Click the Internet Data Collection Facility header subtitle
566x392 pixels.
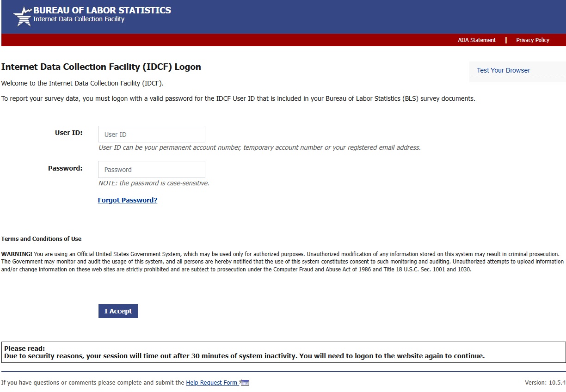pyautogui.click(x=79, y=19)
